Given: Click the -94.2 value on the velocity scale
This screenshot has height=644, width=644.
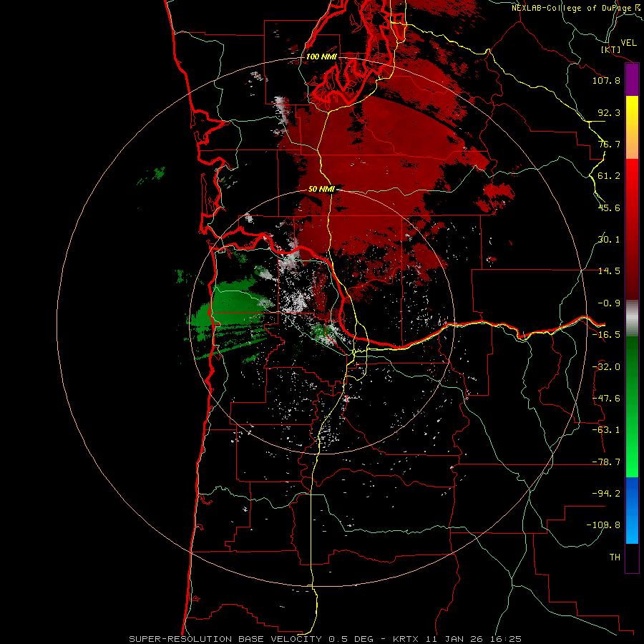Looking at the screenshot, I should pos(606,493).
